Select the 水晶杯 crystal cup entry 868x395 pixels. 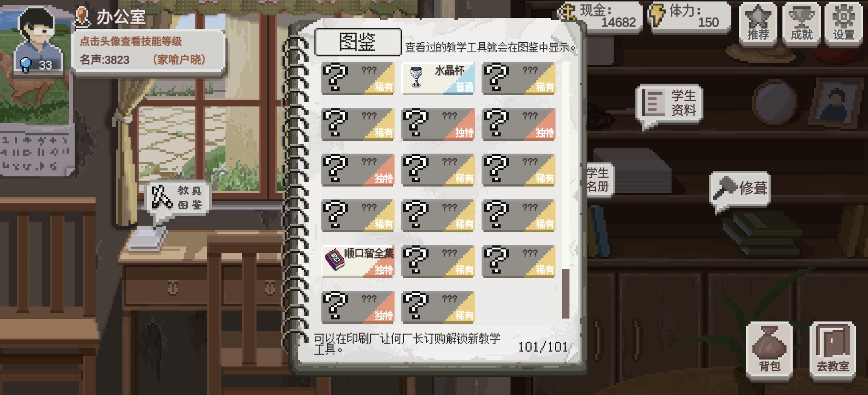(x=438, y=78)
